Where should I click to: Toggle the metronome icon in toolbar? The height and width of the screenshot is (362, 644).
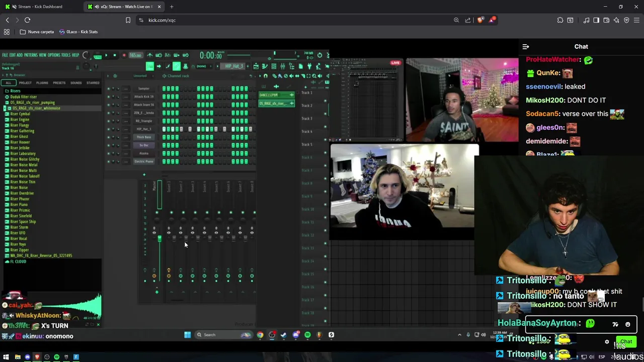tap(149, 55)
